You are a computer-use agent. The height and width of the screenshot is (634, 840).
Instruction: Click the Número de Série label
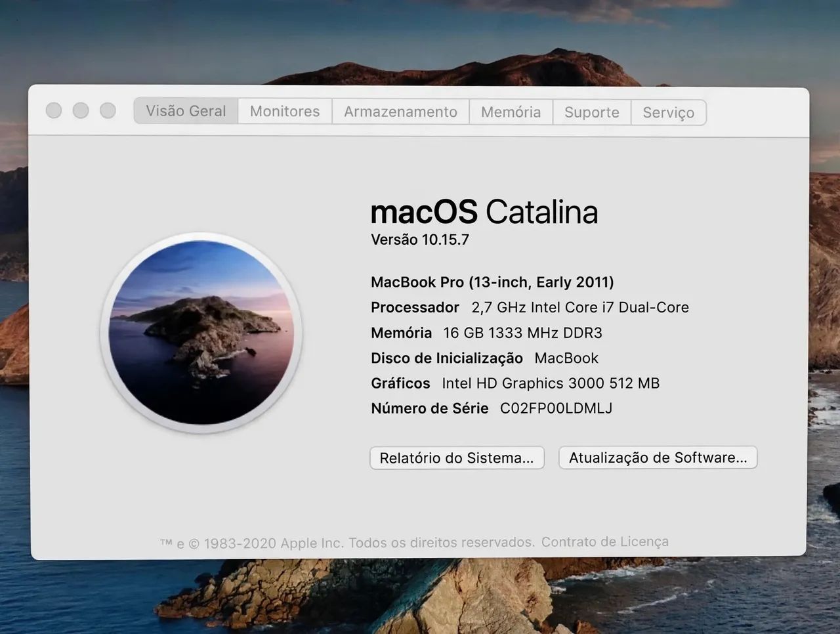pos(430,408)
